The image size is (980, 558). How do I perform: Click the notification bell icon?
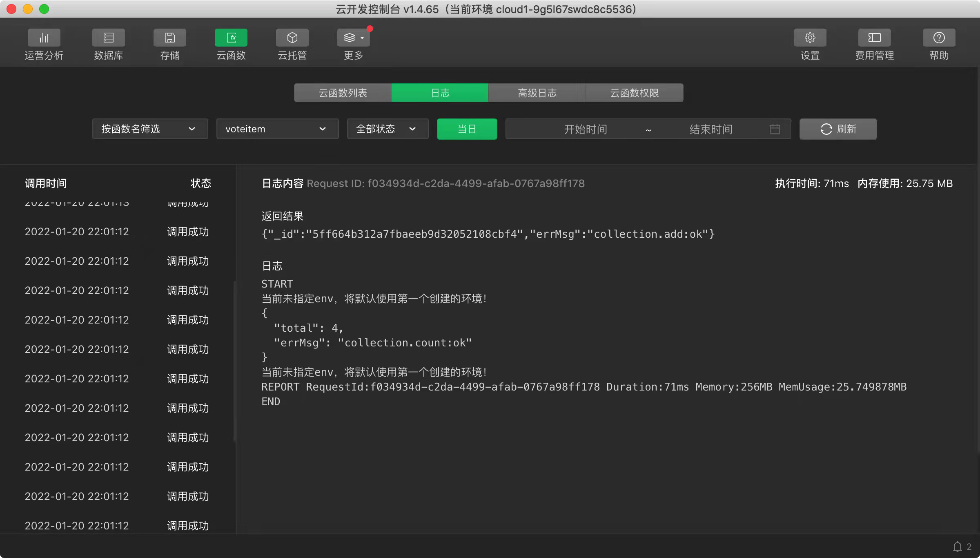(x=957, y=547)
